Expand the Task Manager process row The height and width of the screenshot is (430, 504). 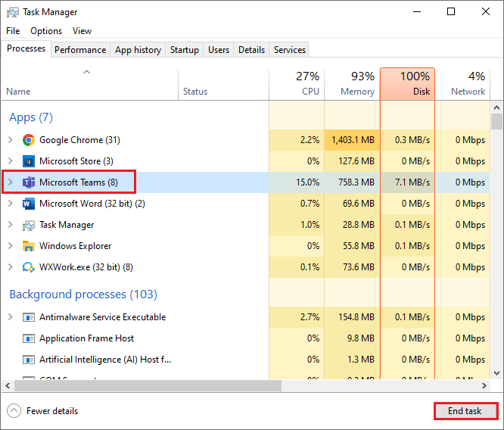pos(11,225)
